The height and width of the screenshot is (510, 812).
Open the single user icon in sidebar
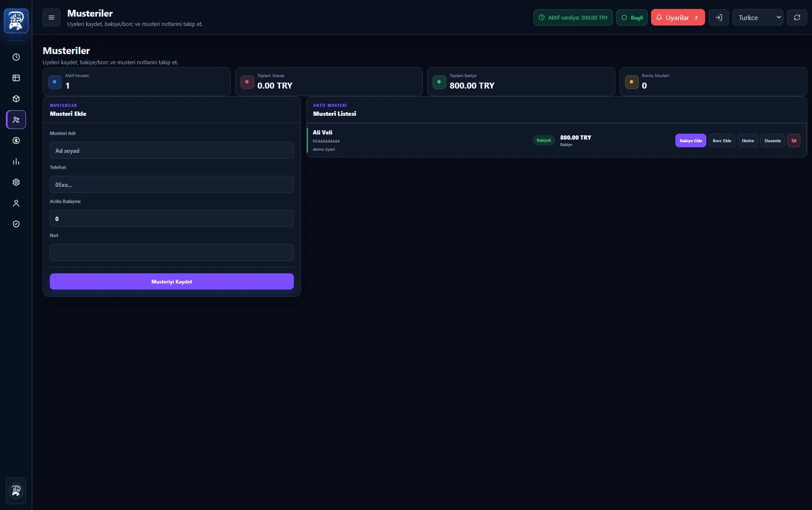(16, 203)
